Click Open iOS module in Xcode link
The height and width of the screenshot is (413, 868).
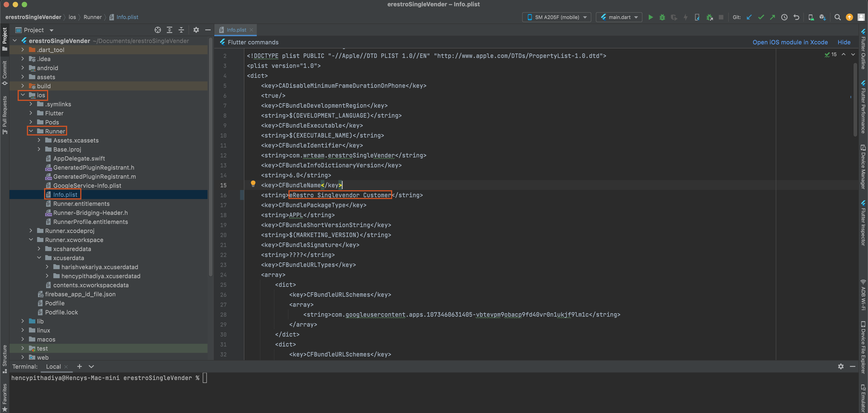pyautogui.click(x=790, y=42)
